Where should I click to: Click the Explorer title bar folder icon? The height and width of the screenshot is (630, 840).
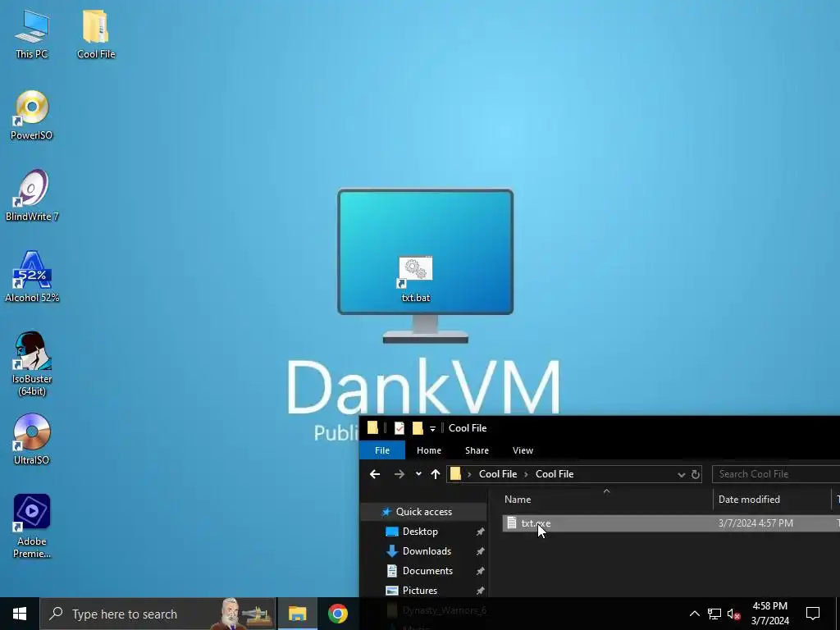pos(373,427)
